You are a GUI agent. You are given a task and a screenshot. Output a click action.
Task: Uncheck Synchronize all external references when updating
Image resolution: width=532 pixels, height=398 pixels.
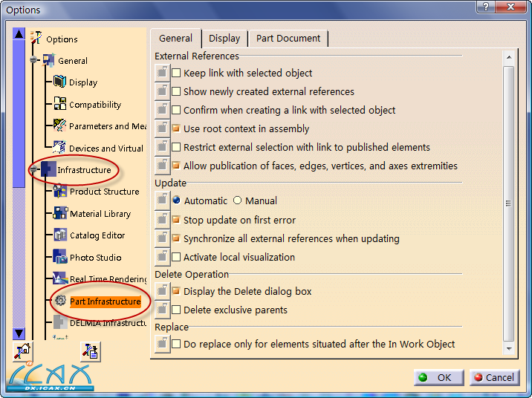point(176,238)
